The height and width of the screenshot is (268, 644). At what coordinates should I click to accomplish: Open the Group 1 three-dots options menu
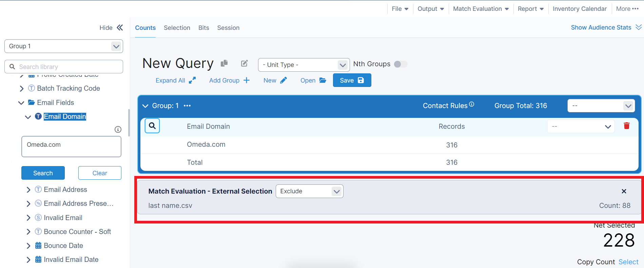click(x=187, y=106)
